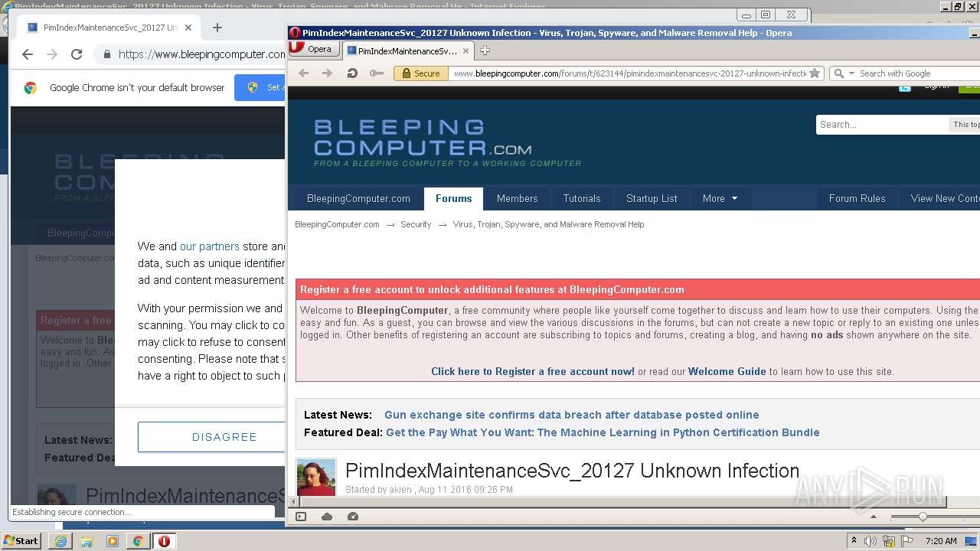The width and height of the screenshot is (980, 551).
Task: Reload the page in Chrome
Action: pyautogui.click(x=77, y=54)
